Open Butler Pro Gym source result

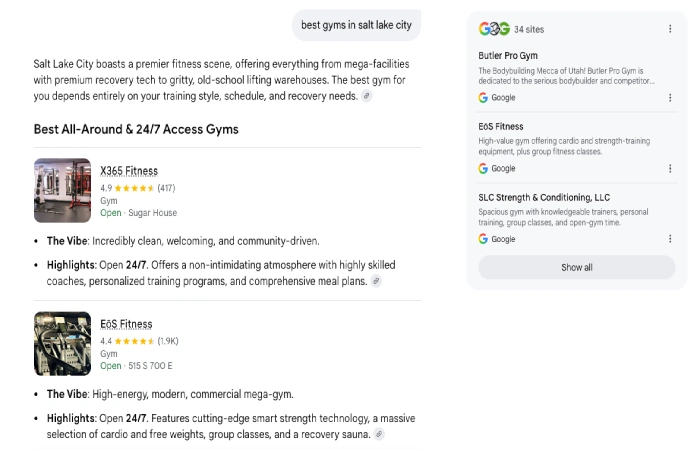(x=508, y=56)
